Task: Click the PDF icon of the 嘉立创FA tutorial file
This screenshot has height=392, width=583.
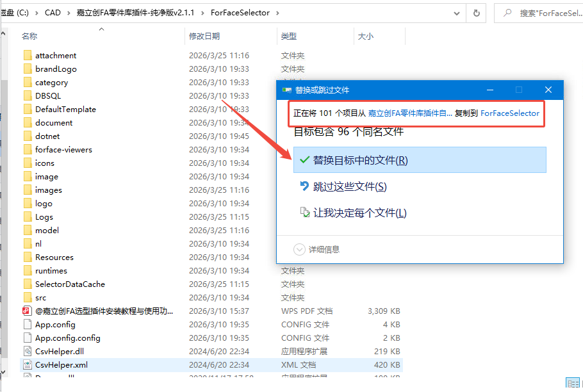Action: pos(28,311)
